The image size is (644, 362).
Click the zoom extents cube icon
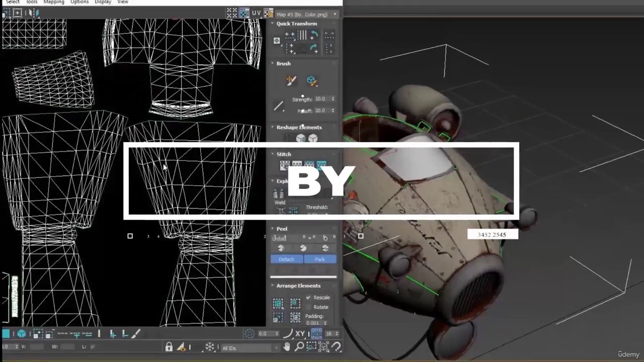[x=324, y=347]
